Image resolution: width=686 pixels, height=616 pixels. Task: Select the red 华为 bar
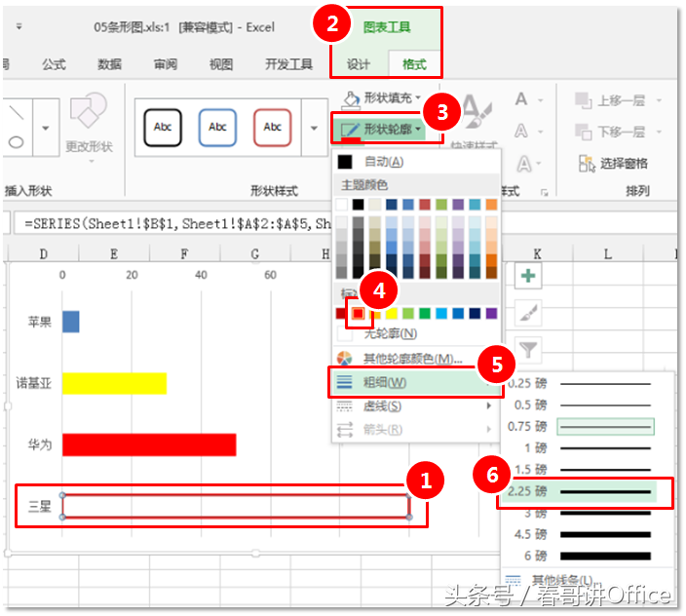click(149, 444)
